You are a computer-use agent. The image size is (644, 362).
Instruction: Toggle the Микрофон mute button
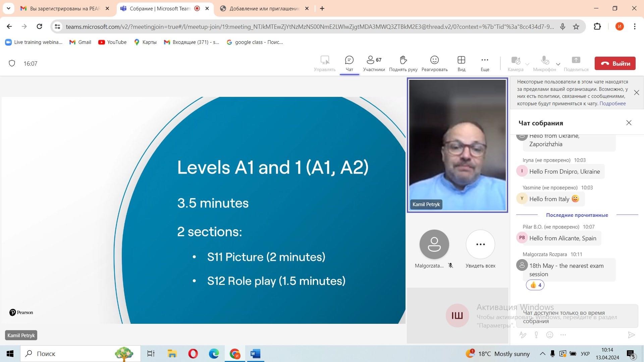(x=544, y=64)
